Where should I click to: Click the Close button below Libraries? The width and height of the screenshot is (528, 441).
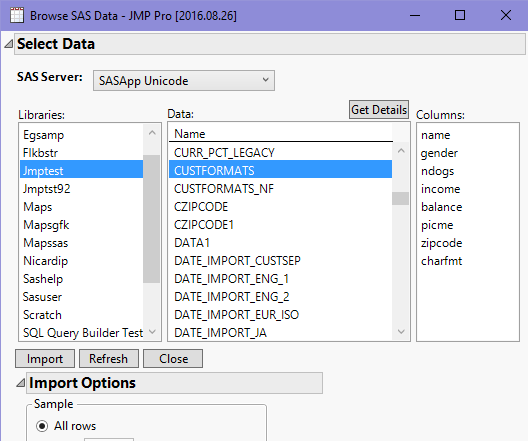173,359
